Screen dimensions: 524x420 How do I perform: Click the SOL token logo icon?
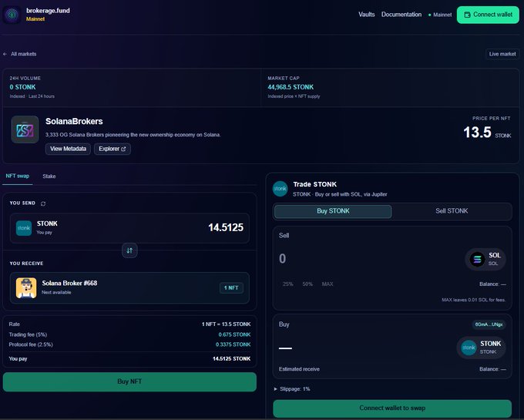[x=477, y=259]
